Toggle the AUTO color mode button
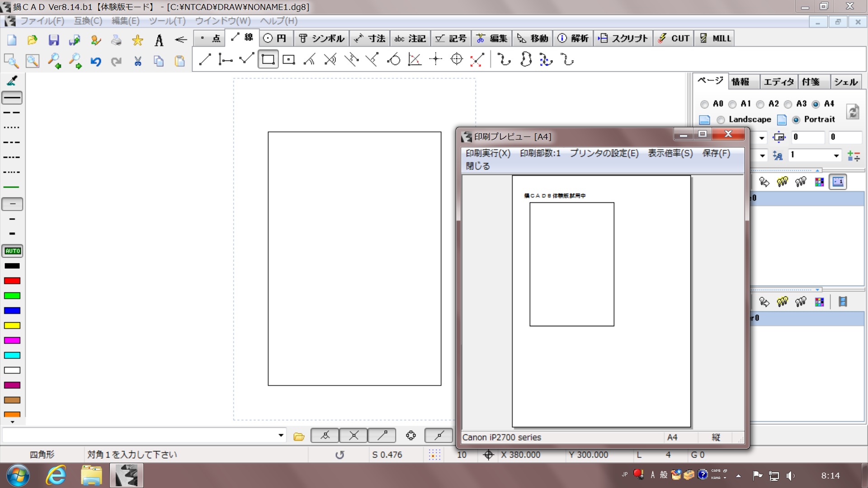The width and height of the screenshot is (868, 488). [13, 251]
